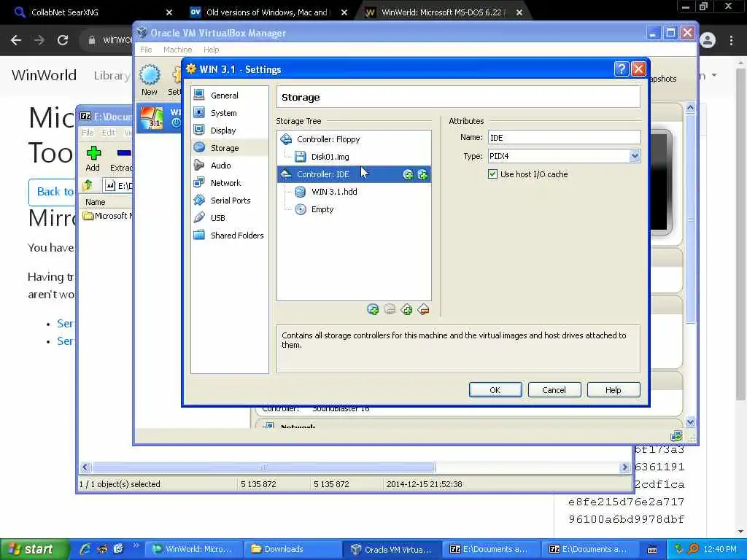
Task: Click the question mark help icon in Settings title bar
Action: 621,69
